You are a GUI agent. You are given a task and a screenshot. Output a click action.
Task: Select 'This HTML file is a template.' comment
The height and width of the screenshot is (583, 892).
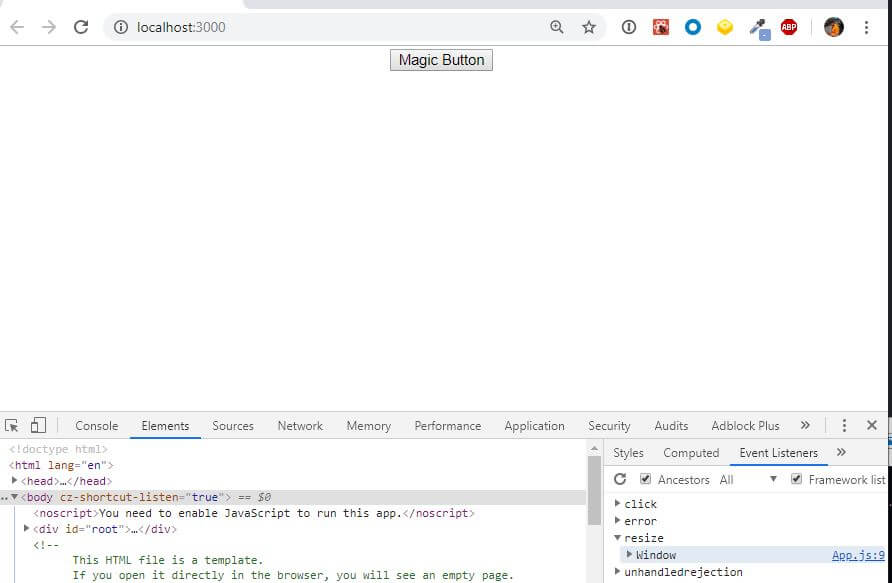click(x=168, y=560)
